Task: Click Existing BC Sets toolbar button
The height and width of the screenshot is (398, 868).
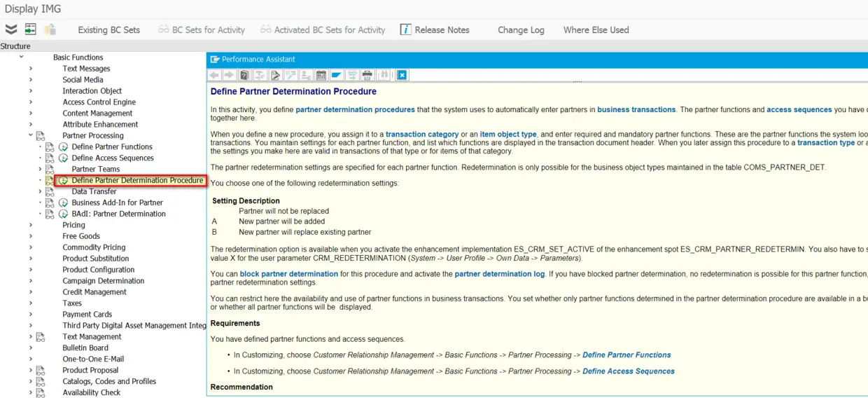Action: 108,29
